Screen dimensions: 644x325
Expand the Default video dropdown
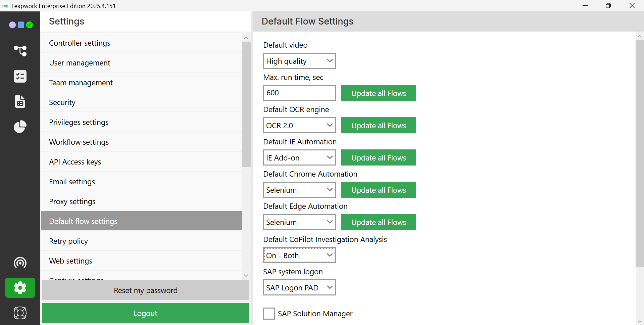pyautogui.click(x=299, y=61)
